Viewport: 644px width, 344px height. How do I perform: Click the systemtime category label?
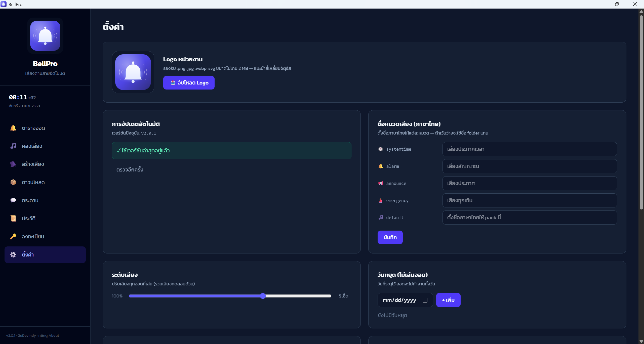point(399,149)
